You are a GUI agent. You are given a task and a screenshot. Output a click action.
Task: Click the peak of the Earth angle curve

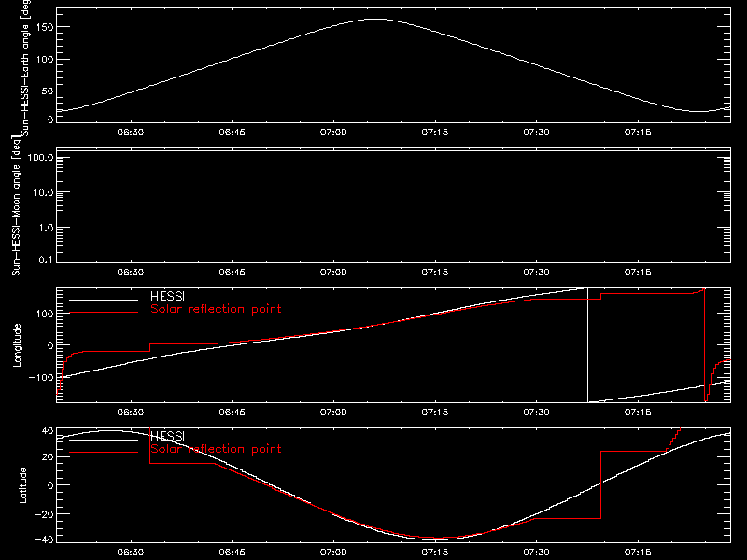pyautogui.click(x=376, y=19)
